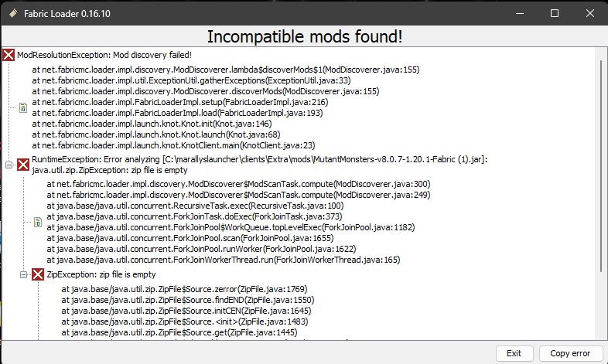Image resolution: width=608 pixels, height=364 pixels.
Task: Select 'ModResolutionException: Mod discovery failed!' entry
Action: 104,55
